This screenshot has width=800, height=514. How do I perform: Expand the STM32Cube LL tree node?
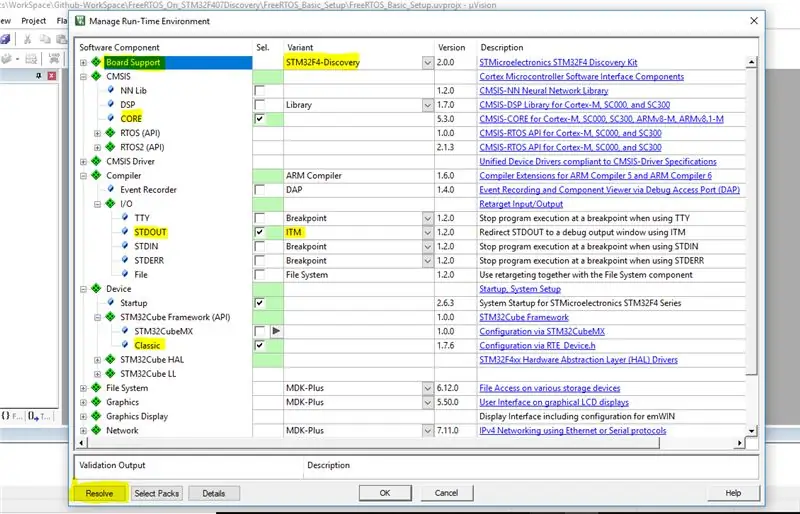tap(97, 374)
